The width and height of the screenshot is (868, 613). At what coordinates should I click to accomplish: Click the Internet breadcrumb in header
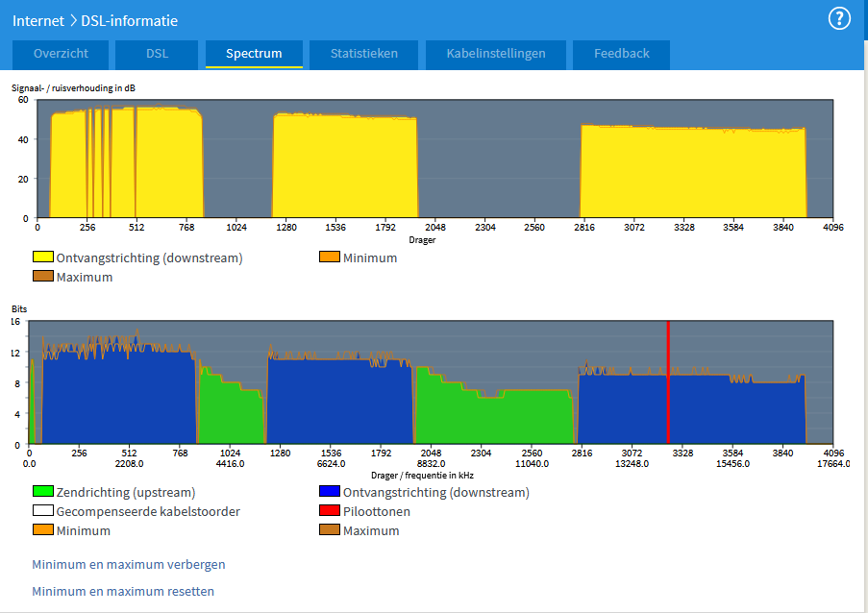tap(38, 20)
